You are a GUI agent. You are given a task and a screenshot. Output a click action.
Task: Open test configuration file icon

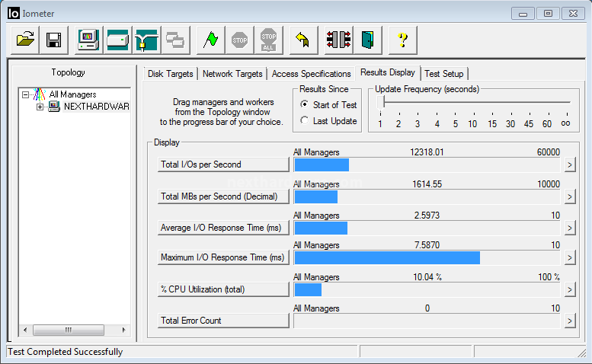pyautogui.click(x=25, y=40)
